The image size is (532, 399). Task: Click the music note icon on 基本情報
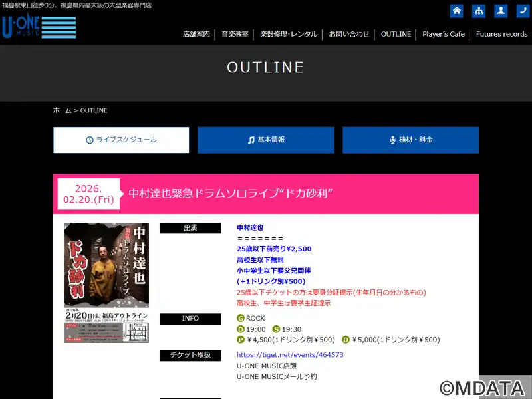pos(251,140)
